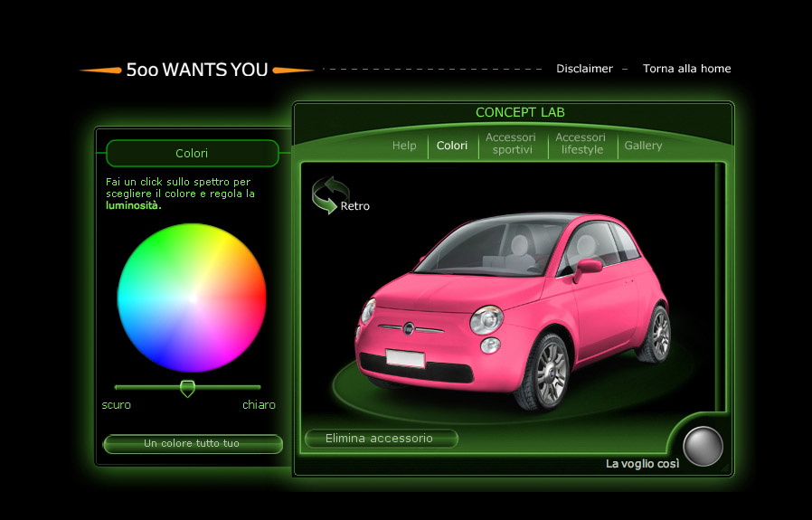The height and width of the screenshot is (520, 812).
Task: Click the Elimina accessorio button
Action: tap(381, 439)
